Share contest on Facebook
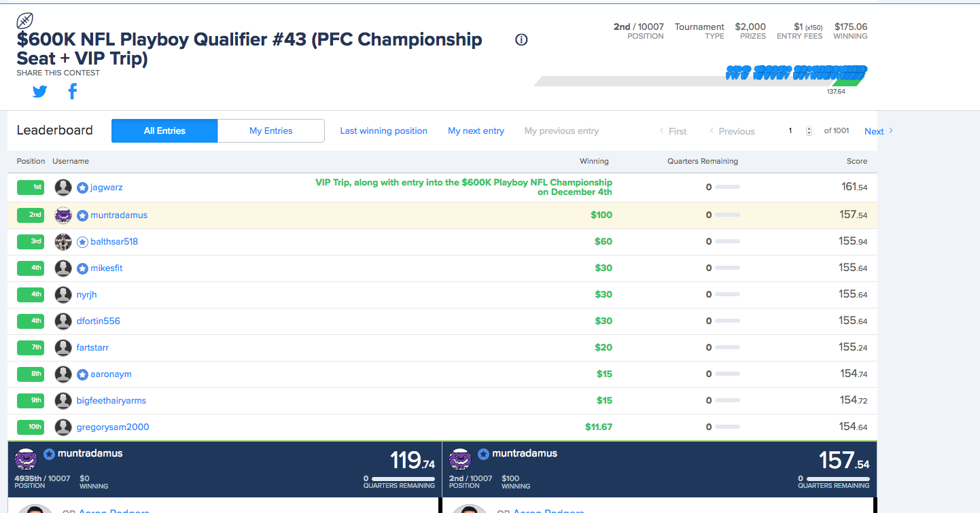 coord(73,91)
